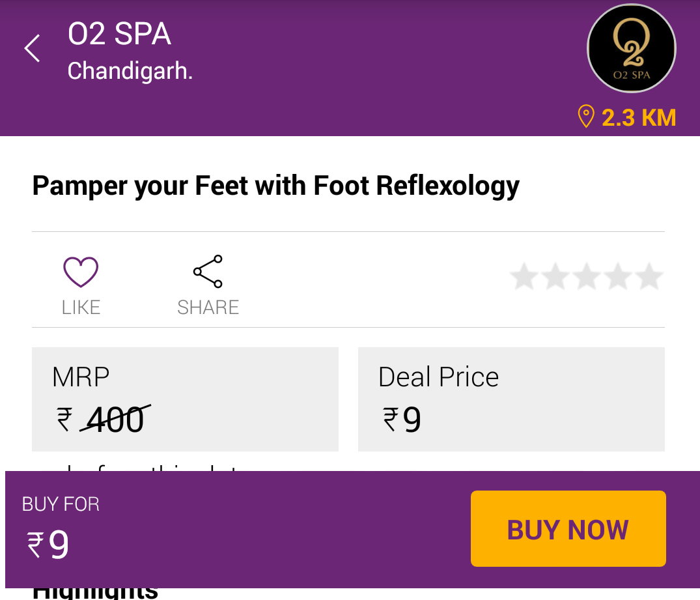This screenshot has width=700, height=600.
Task: Open the Deal Price box
Action: coord(511,399)
